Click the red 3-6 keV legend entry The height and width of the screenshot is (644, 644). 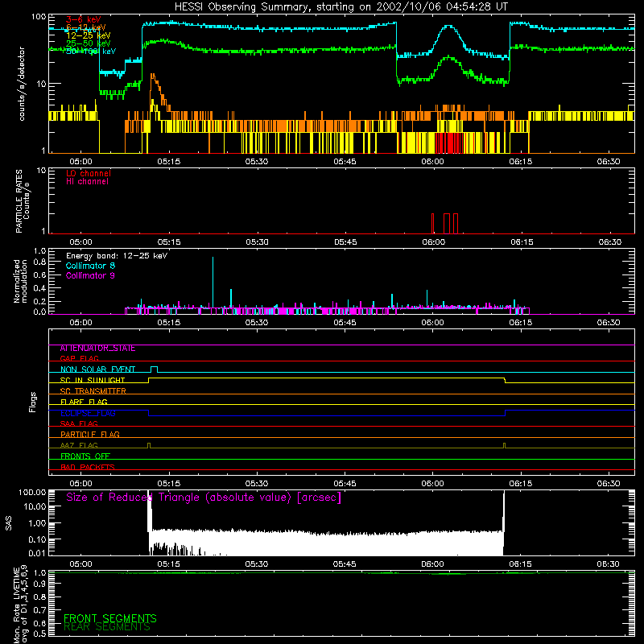click(x=84, y=19)
